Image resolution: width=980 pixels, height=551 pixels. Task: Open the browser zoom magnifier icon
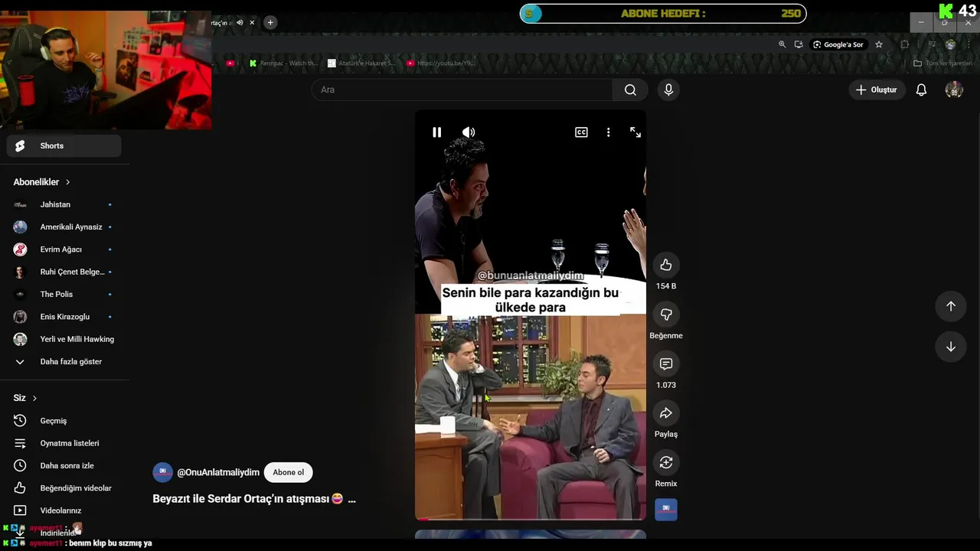point(782,44)
